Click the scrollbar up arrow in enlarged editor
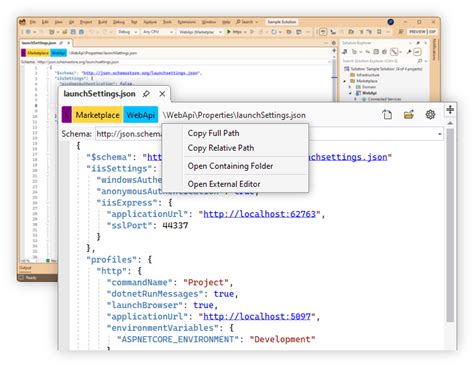This screenshot has height=367, width=474. coord(450,123)
